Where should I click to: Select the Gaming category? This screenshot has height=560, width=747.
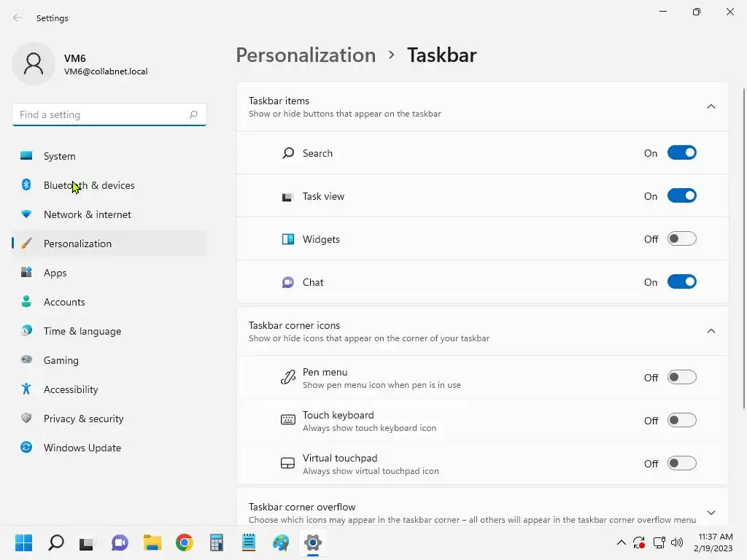click(x=109, y=360)
